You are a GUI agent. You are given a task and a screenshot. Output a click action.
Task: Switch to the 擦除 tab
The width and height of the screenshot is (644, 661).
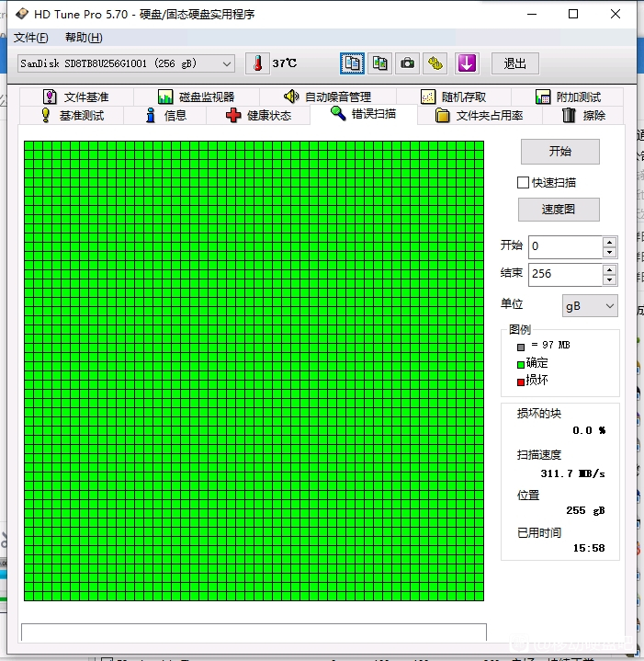583,115
